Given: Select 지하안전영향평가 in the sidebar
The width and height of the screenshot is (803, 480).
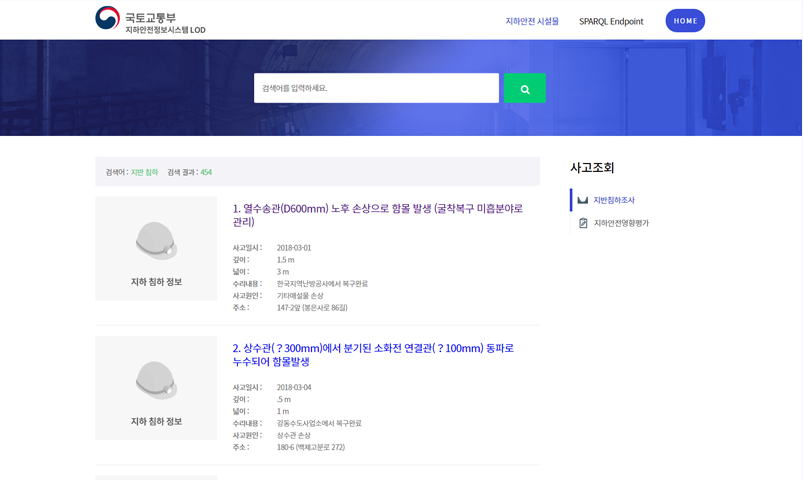Looking at the screenshot, I should click(x=621, y=223).
